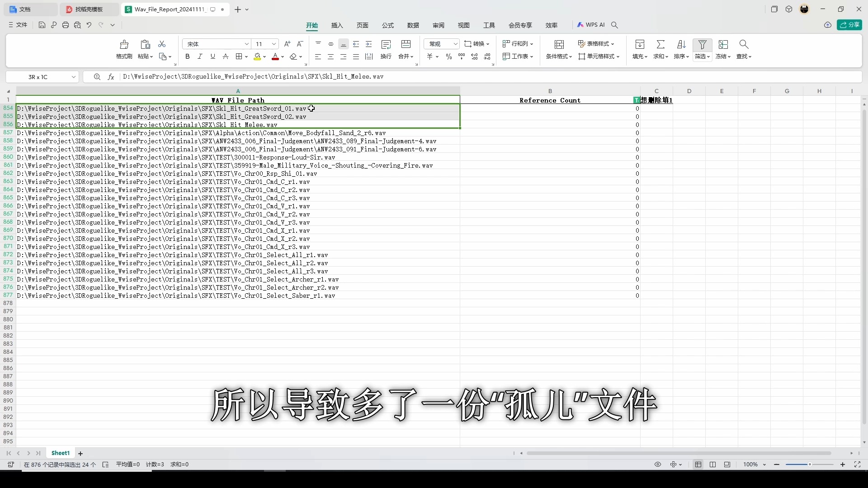Click the 填充 fill icon
The height and width of the screenshot is (488, 868).
click(x=640, y=44)
